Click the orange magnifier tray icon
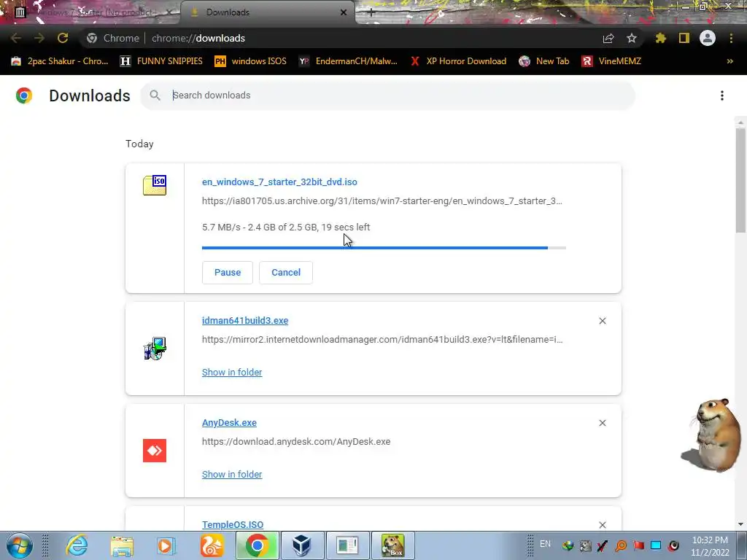The image size is (747, 560). [622, 545]
